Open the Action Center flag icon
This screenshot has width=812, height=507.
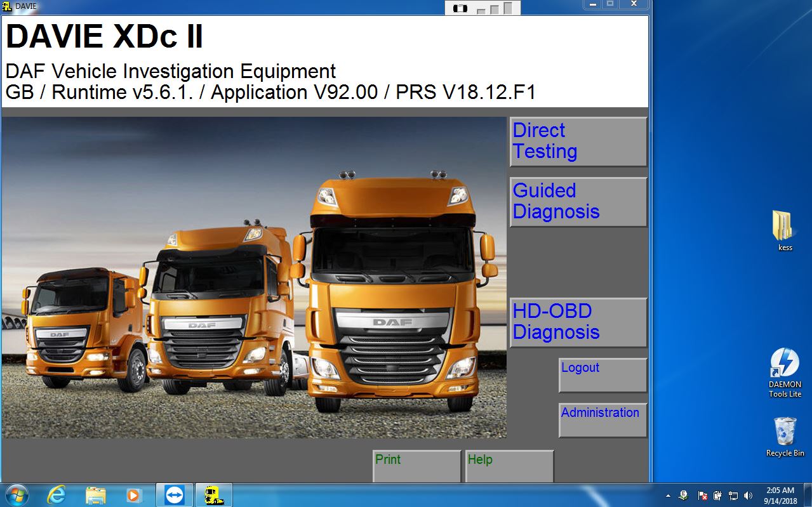coord(703,496)
